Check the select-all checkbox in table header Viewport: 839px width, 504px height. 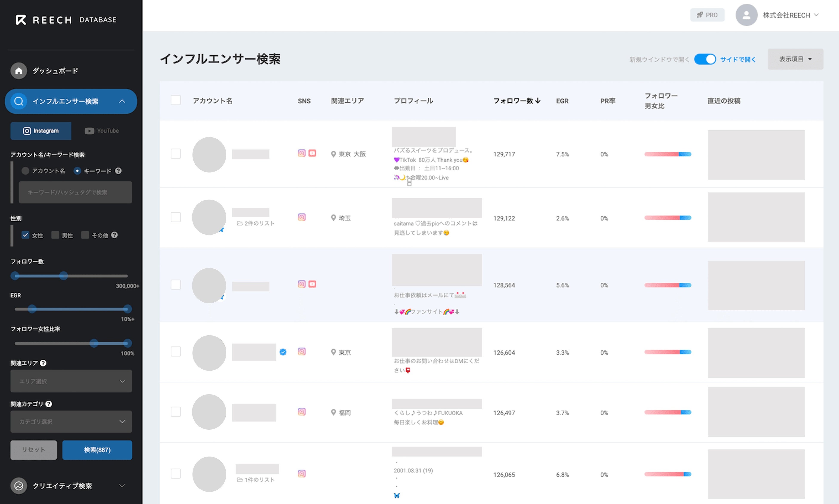click(176, 100)
